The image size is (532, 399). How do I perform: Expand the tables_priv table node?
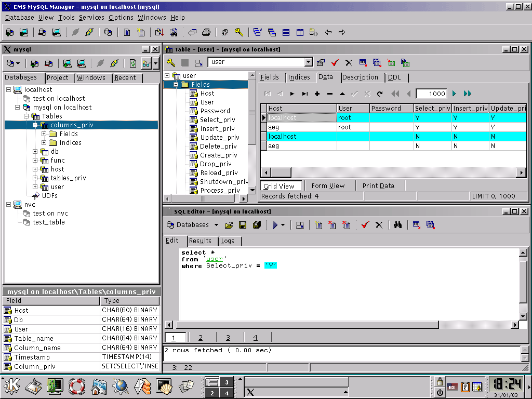[x=35, y=178]
